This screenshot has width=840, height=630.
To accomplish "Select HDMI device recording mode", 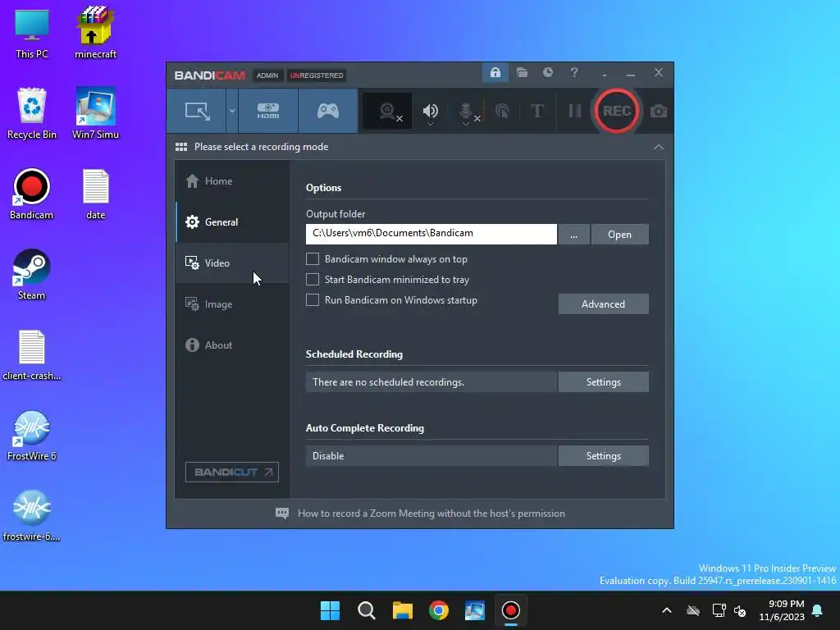I will point(268,111).
